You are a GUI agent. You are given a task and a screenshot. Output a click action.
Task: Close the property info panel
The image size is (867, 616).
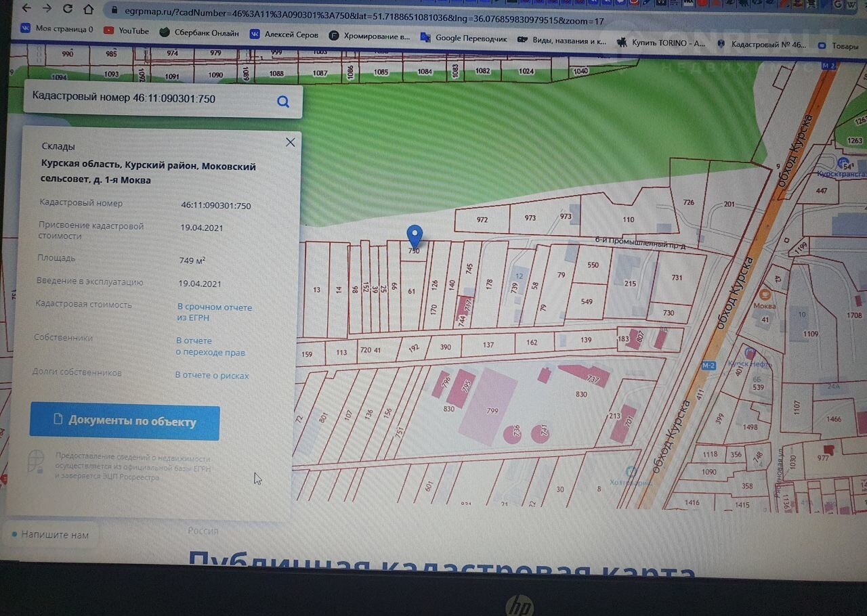[291, 142]
